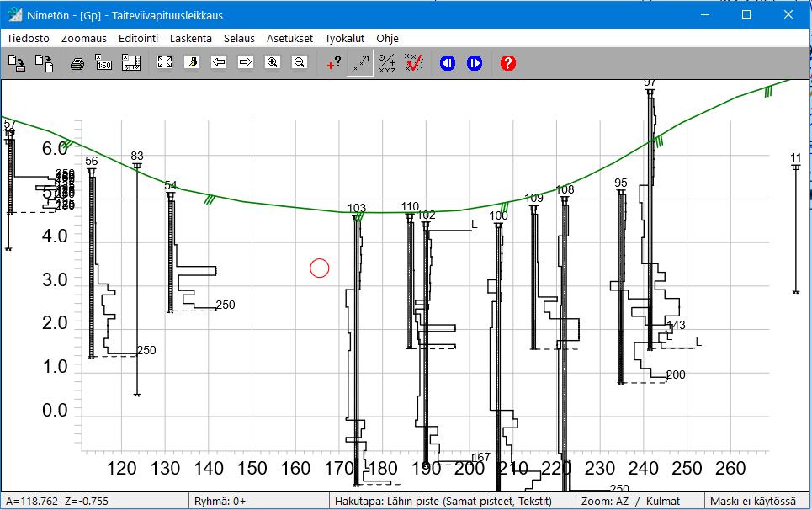The width and height of the screenshot is (812, 510).
Task: Click the yellow redraw view icon
Action: (192, 62)
